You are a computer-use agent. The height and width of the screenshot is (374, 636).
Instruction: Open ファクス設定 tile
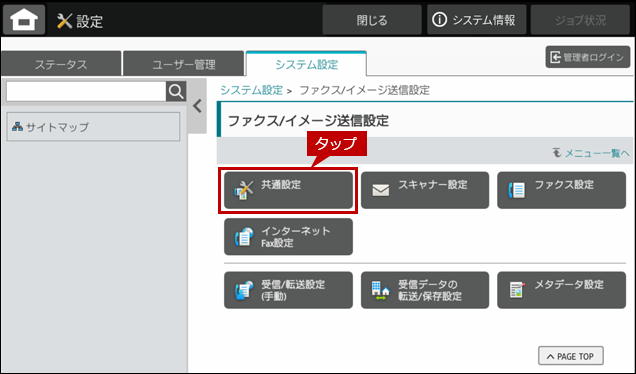(x=561, y=190)
